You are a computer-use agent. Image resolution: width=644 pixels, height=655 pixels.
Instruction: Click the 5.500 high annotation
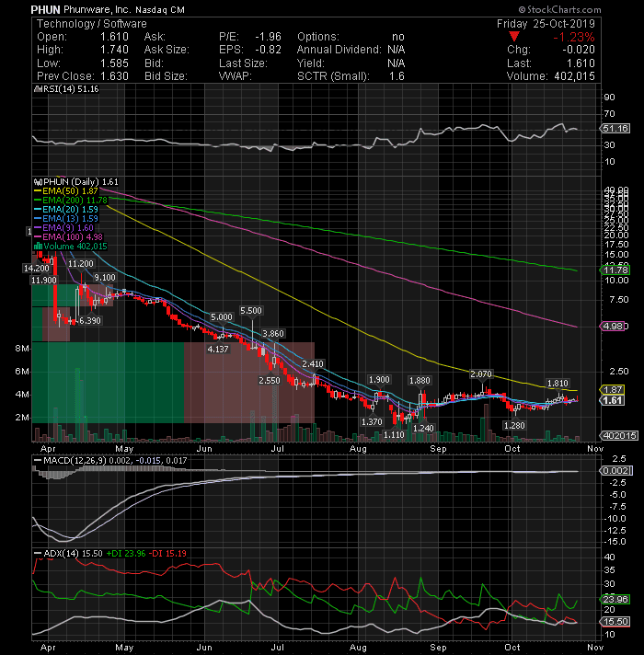[251, 311]
